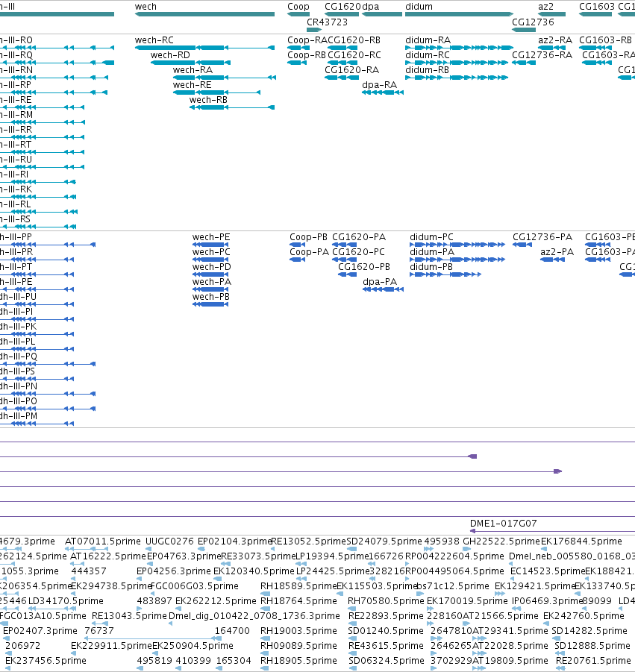The height and width of the screenshot is (672, 635).
Task: Click the Coop-PA protein label
Action: coord(309,252)
